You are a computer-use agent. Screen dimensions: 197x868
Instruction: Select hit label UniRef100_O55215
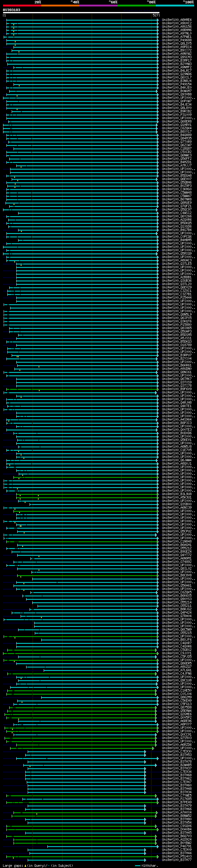(x=177, y=633)
